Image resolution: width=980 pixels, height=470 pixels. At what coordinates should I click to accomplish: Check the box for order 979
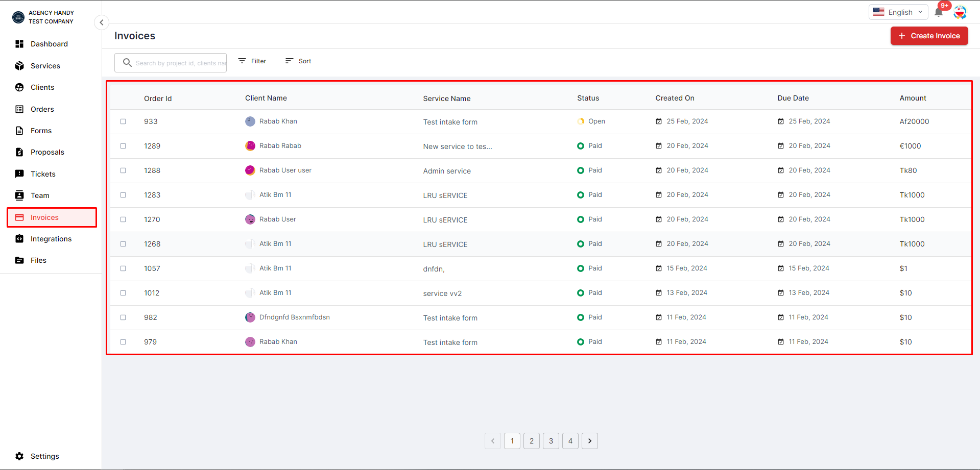pyautogui.click(x=123, y=342)
